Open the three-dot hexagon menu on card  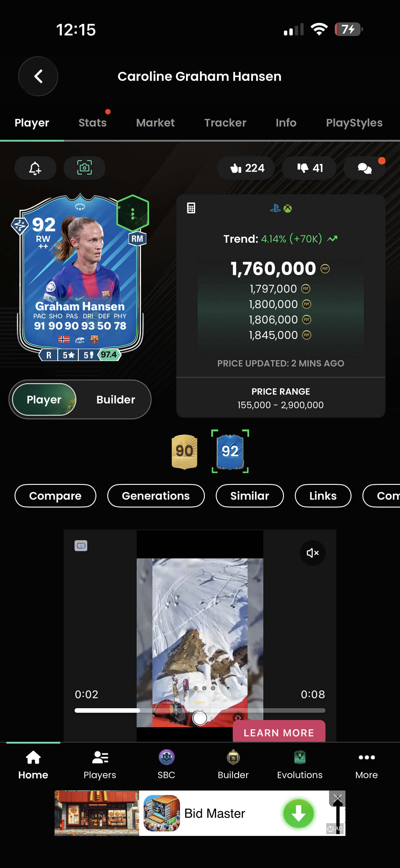click(x=133, y=213)
